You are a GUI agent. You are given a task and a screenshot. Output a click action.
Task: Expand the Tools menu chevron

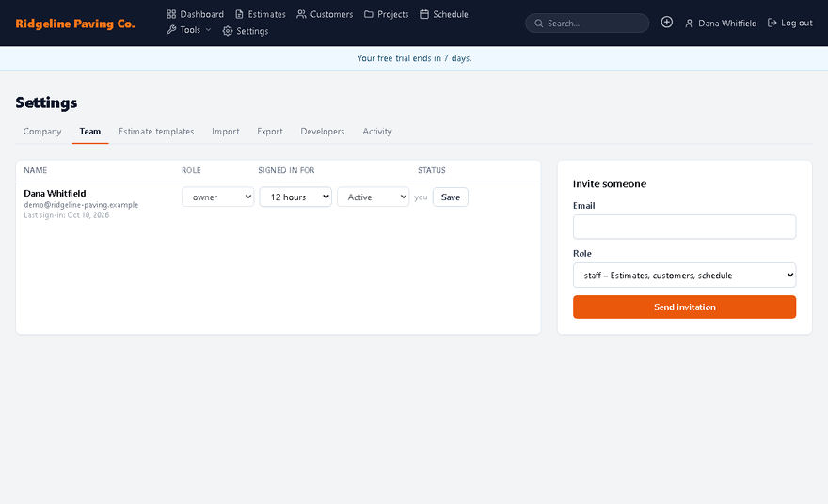tap(208, 30)
